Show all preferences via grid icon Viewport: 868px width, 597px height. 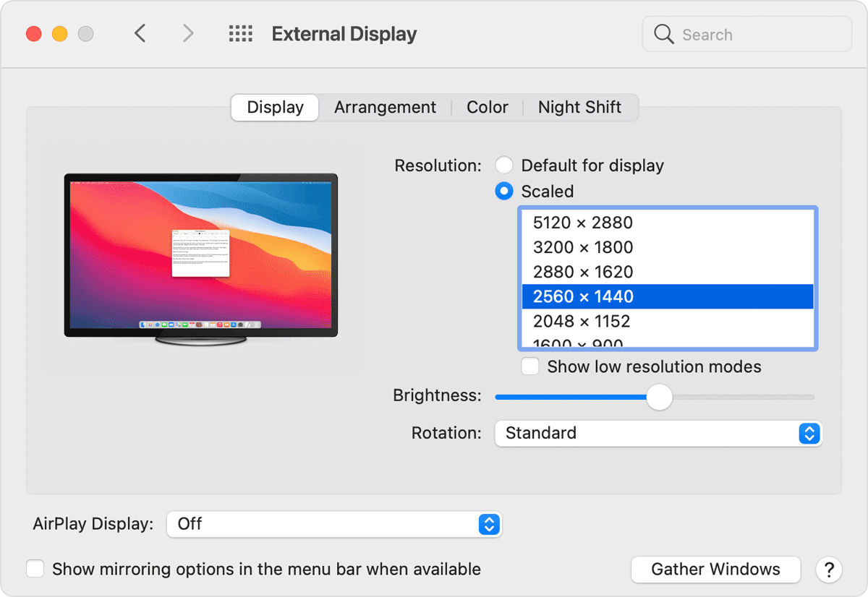pyautogui.click(x=240, y=33)
